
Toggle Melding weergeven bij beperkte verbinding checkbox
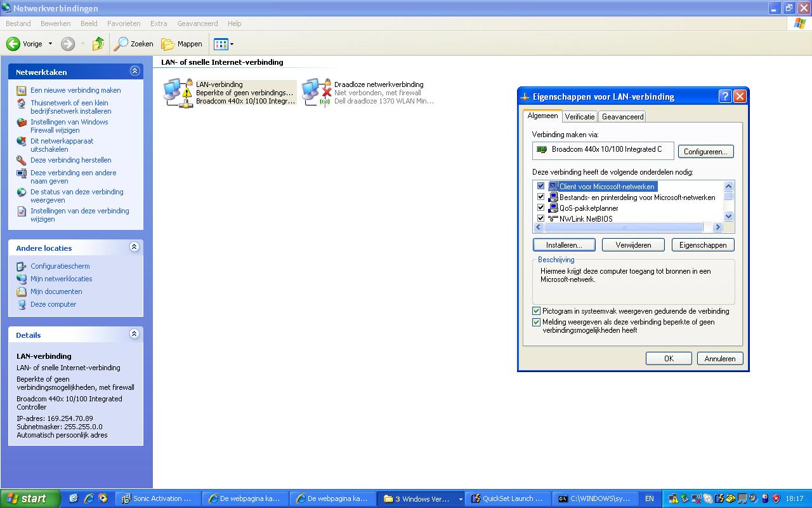pos(536,322)
